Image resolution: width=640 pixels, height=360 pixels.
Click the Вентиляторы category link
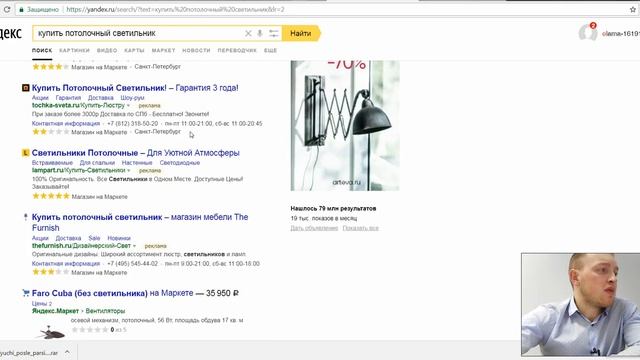105,311
